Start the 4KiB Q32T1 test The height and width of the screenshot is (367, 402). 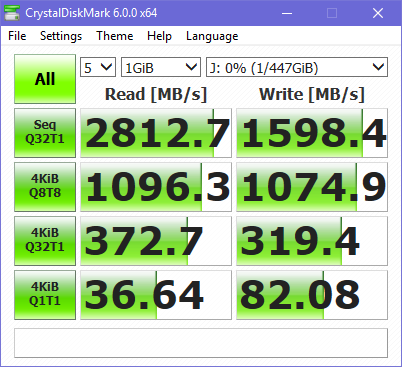[45, 241]
